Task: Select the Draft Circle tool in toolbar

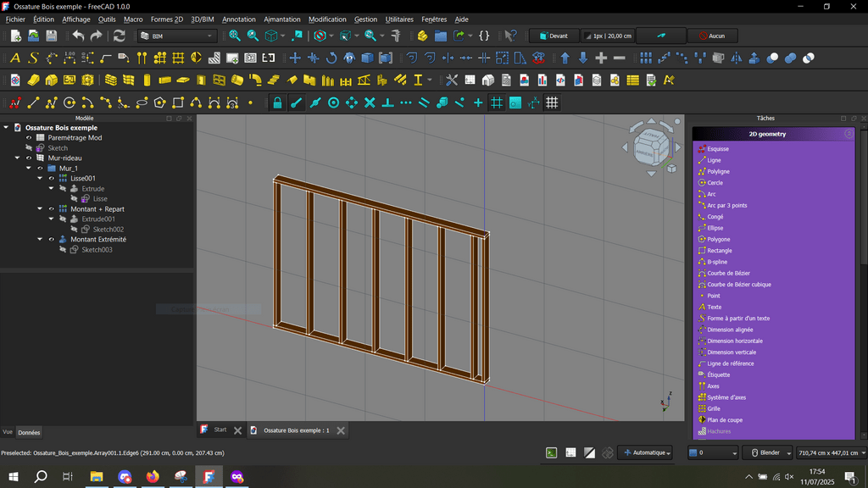Action: (x=70, y=103)
